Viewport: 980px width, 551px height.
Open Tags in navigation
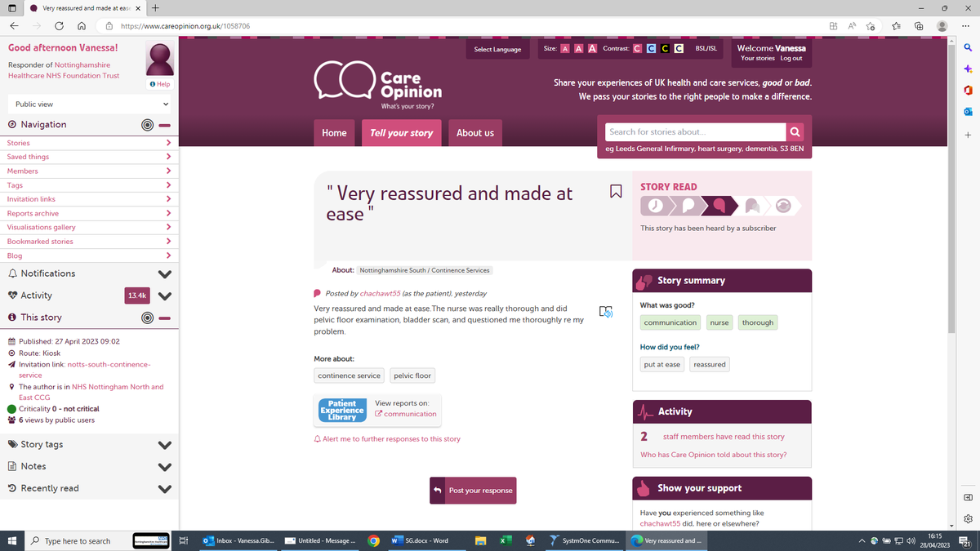click(89, 185)
